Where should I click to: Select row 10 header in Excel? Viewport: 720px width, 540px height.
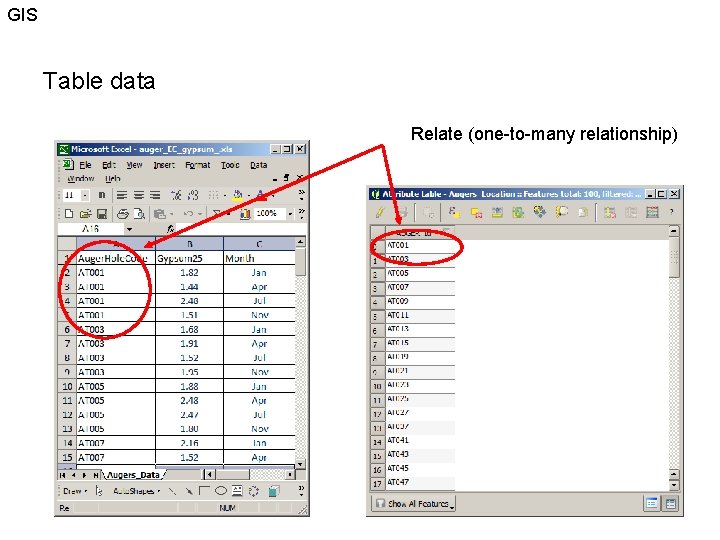pyautogui.click(x=67, y=386)
